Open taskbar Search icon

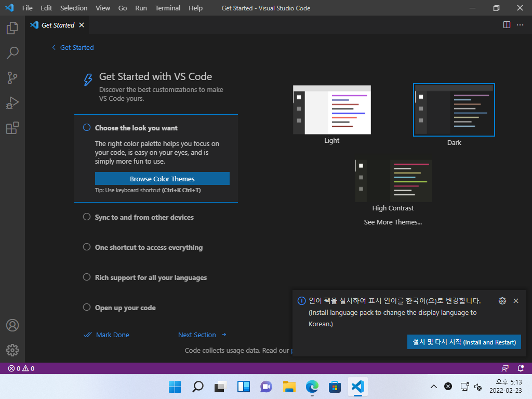[198, 387]
